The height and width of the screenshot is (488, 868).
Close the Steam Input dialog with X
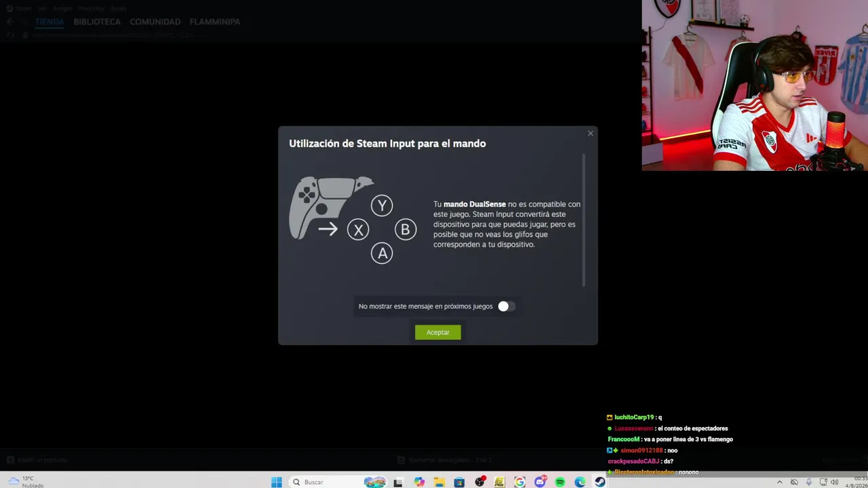[590, 134]
